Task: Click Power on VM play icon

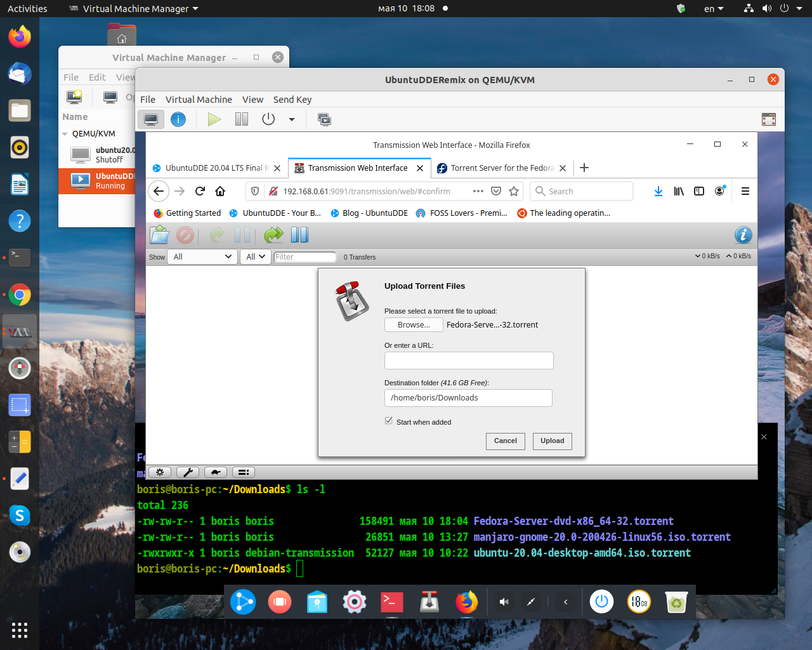Action: tap(214, 119)
